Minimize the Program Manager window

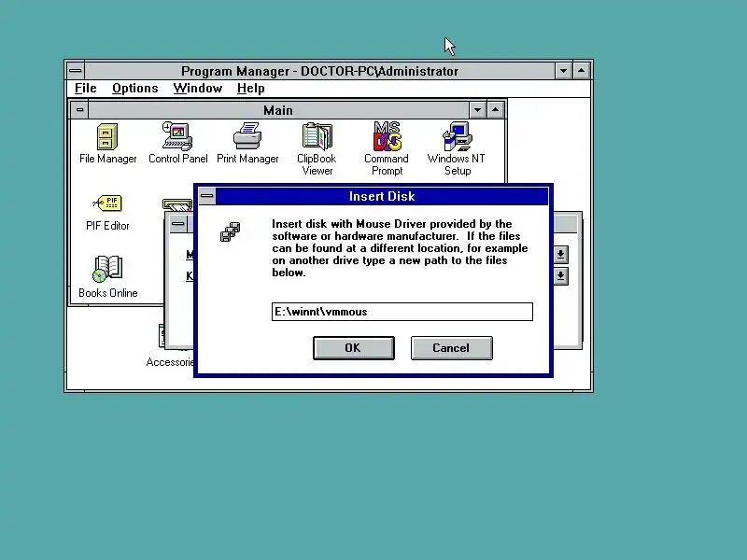point(564,71)
